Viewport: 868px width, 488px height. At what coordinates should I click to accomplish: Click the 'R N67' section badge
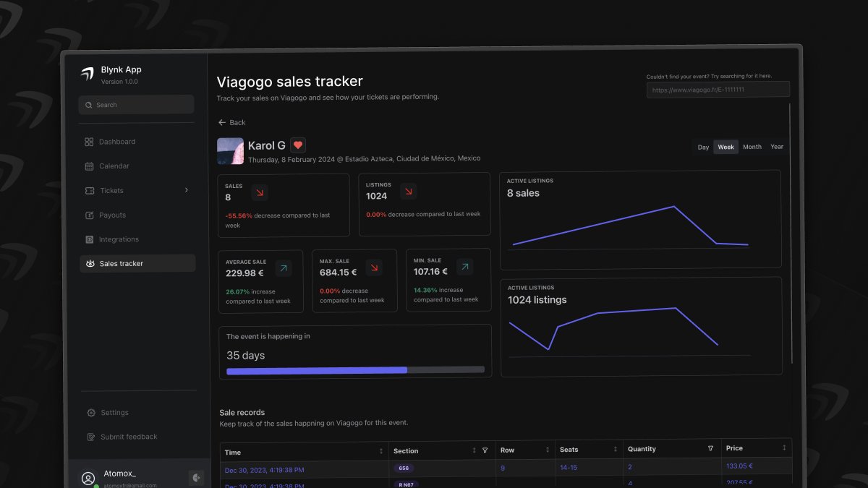pos(406,484)
